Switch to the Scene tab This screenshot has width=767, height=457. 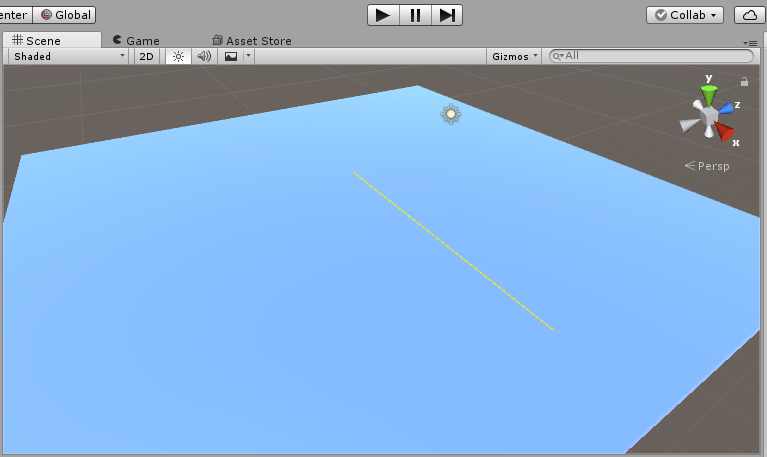pyautogui.click(x=51, y=40)
